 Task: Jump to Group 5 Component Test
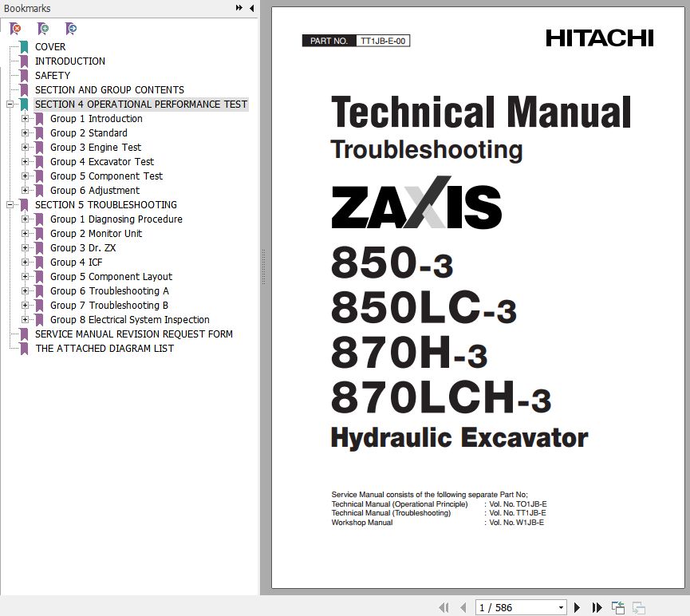[107, 176]
